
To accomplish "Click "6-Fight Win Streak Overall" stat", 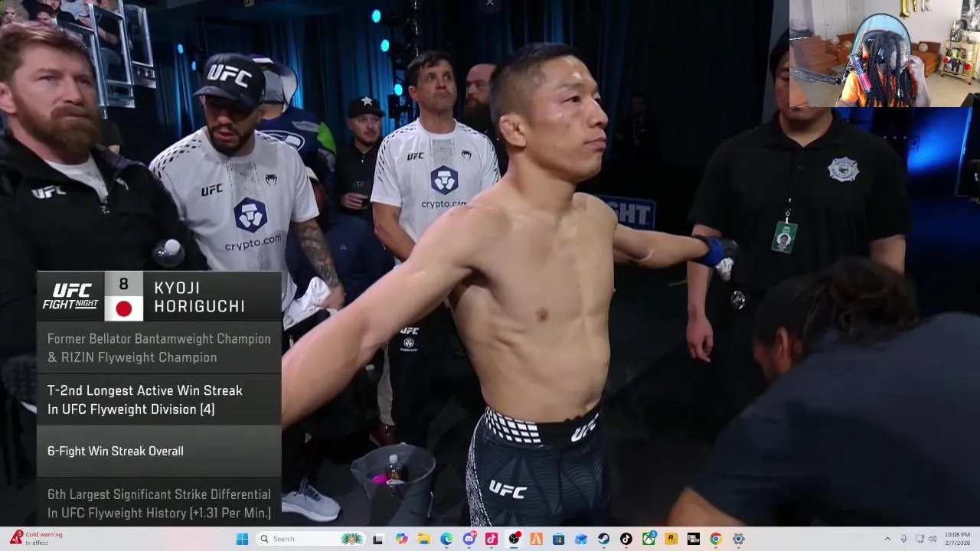I will [116, 451].
